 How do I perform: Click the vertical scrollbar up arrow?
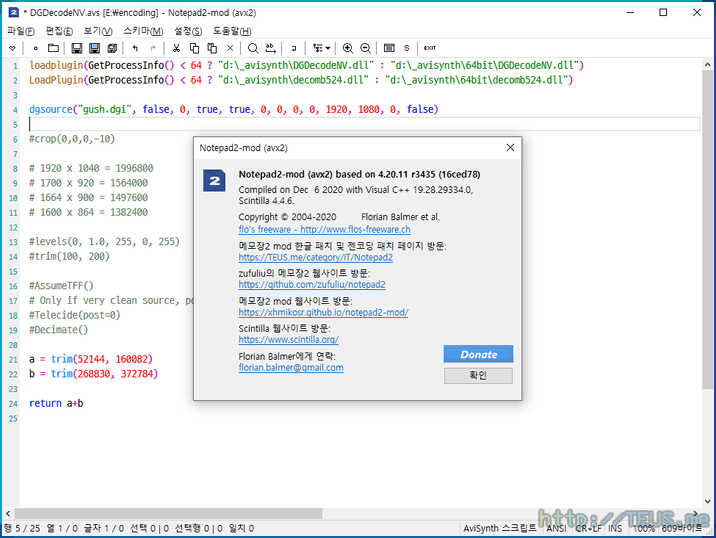[707, 65]
